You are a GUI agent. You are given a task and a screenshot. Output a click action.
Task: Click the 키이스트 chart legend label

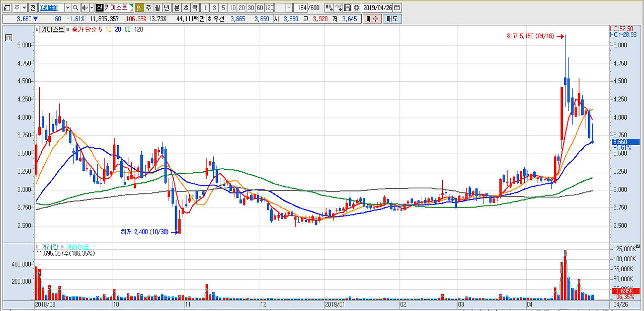[x=53, y=30]
